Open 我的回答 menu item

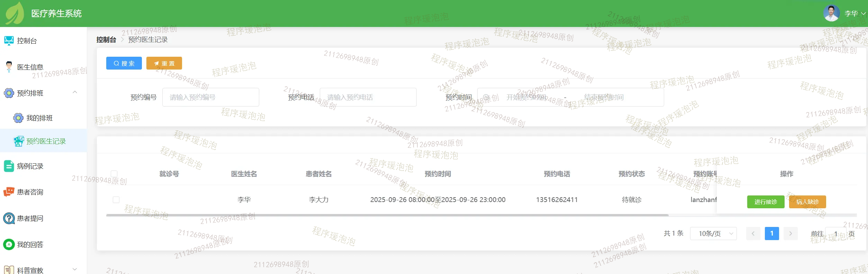click(43, 245)
